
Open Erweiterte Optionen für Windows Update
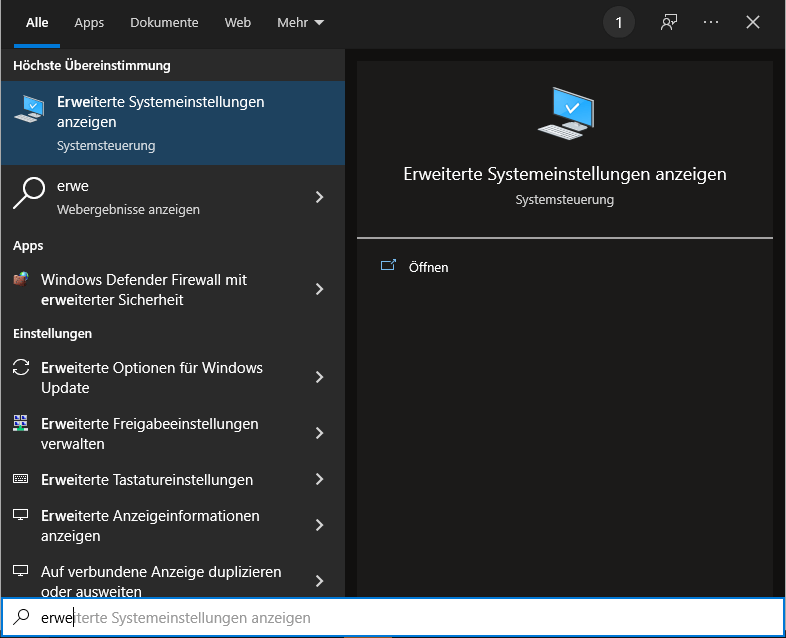point(173,377)
